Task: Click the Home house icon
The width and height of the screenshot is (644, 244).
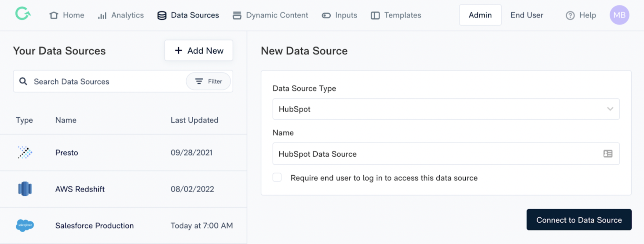Action: click(54, 15)
